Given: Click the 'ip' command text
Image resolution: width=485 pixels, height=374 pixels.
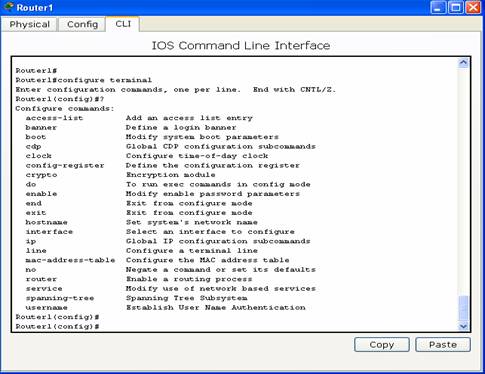Looking at the screenshot, I should 31,241.
